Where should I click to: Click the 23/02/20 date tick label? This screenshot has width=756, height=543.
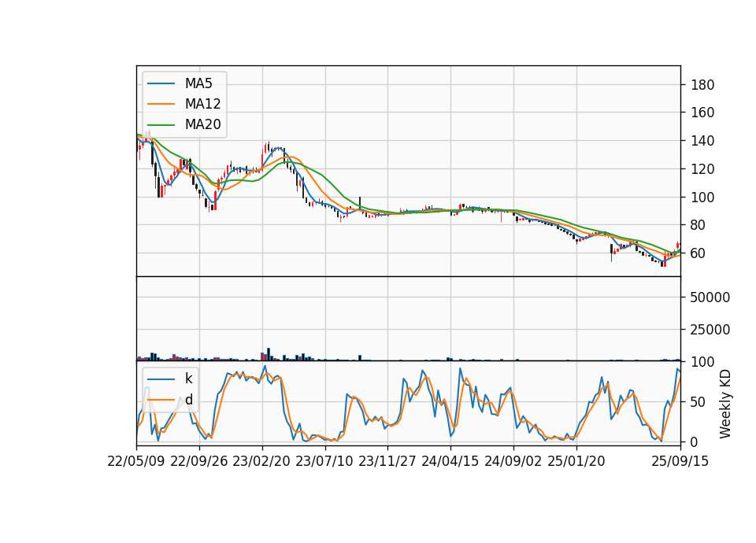[261, 461]
